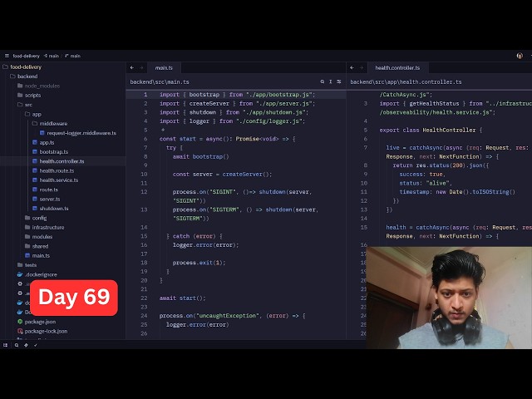This screenshot has width=532, height=399.
Task: Click the file icon beside health.service.ts
Action: tap(35, 180)
